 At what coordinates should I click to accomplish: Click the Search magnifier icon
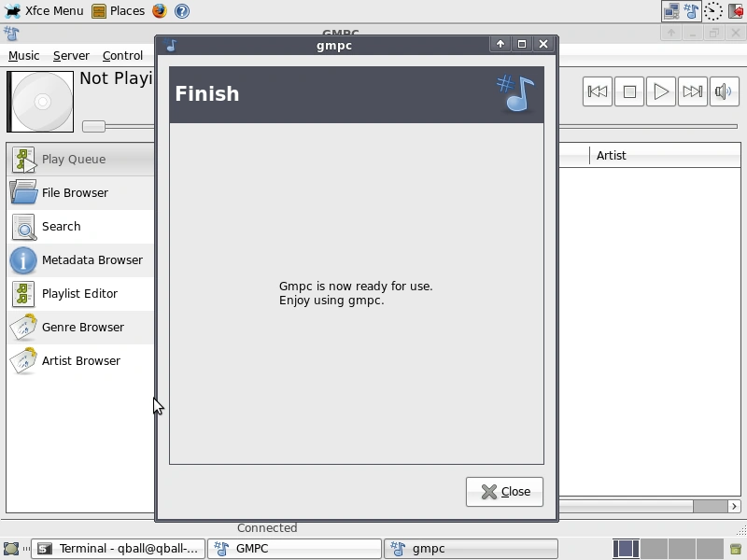[x=24, y=227]
